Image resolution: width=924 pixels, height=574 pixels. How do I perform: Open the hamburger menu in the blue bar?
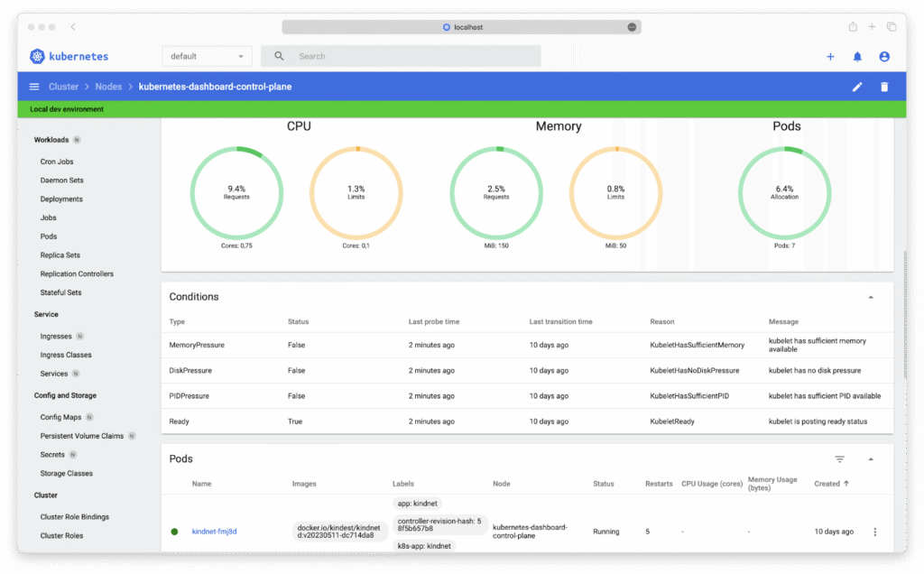click(34, 87)
